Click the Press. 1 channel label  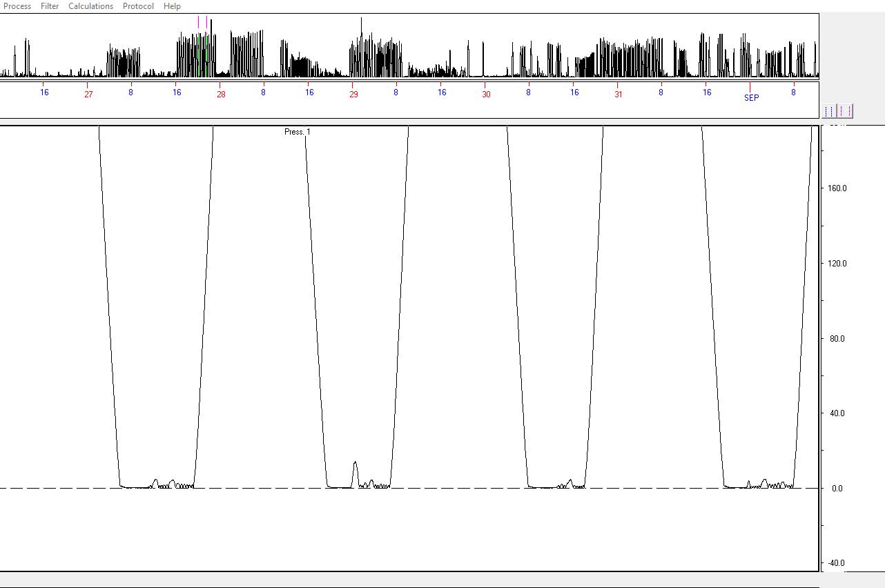[298, 132]
